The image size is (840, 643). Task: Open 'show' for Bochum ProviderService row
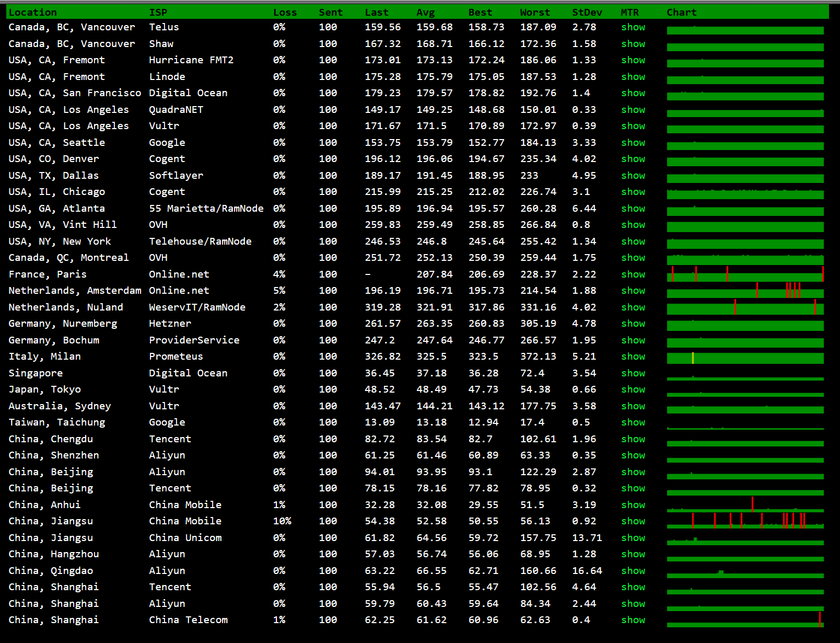[633, 340]
